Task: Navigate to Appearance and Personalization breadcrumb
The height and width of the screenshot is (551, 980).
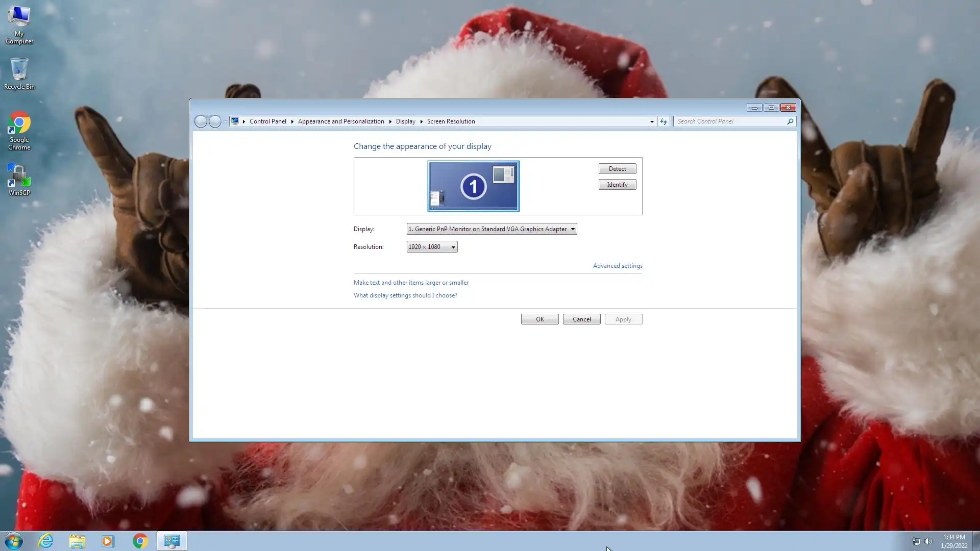Action: [341, 121]
